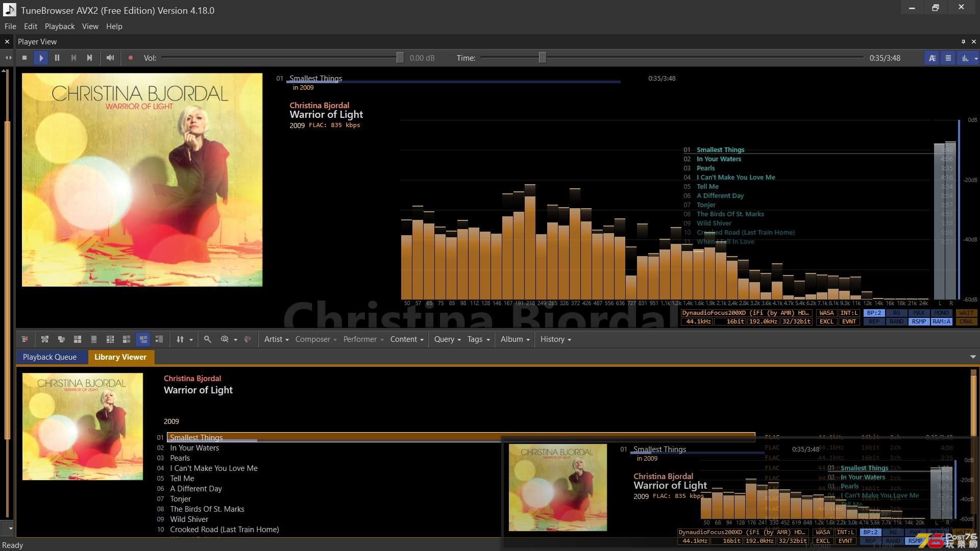Click the magnifier search icon

pyautogui.click(x=208, y=339)
